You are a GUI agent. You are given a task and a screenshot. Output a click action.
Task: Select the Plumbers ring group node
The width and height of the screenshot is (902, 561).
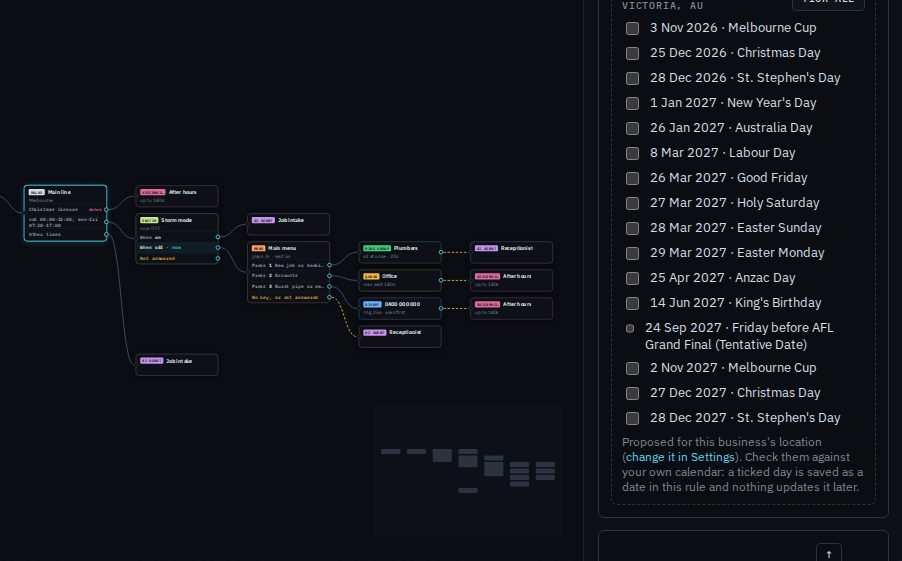pos(400,252)
